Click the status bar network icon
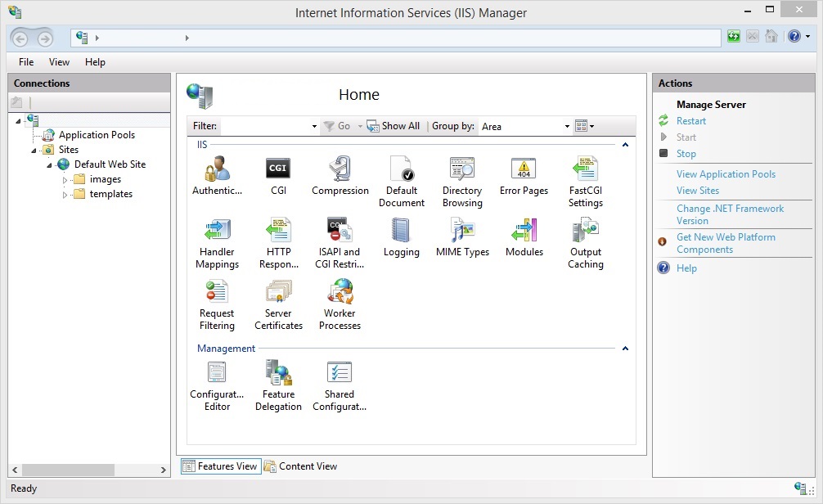Viewport: 823px width, 504px height. point(801,488)
